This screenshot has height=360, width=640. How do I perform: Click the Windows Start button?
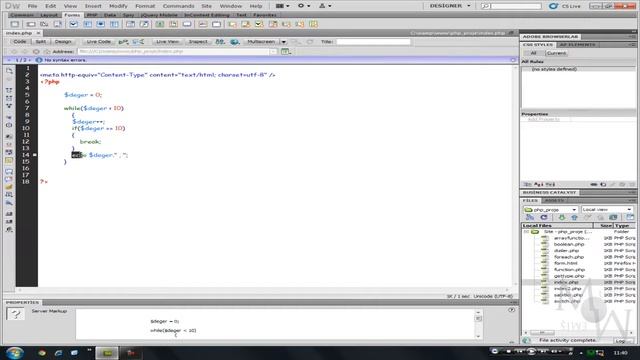point(15,353)
